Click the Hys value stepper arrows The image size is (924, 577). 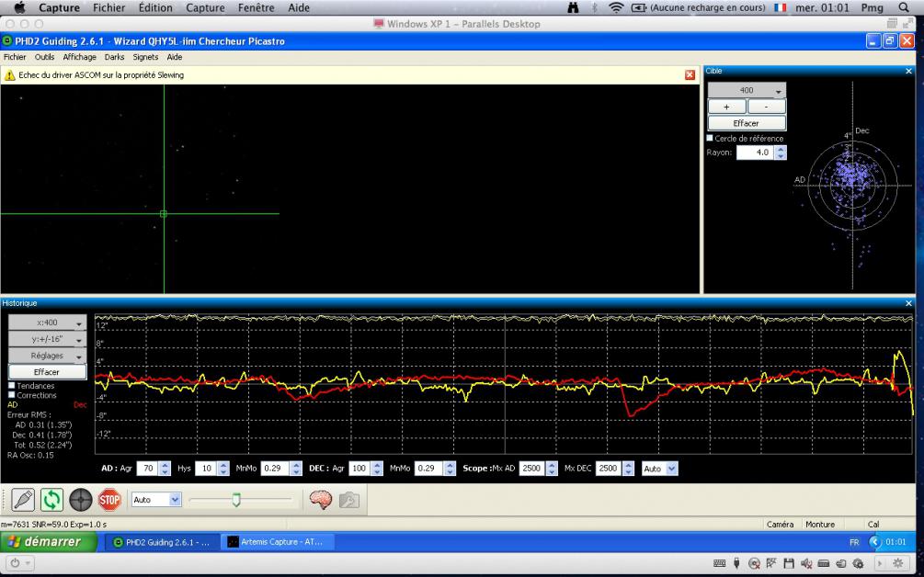click(222, 468)
